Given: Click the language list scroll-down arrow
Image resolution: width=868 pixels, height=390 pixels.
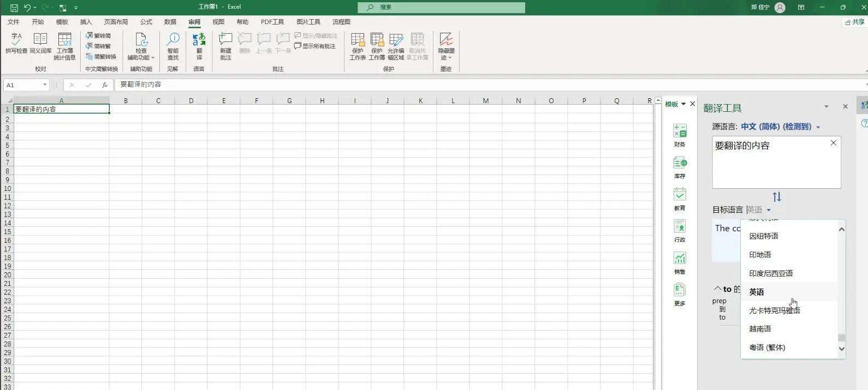Looking at the screenshot, I should click(x=841, y=349).
